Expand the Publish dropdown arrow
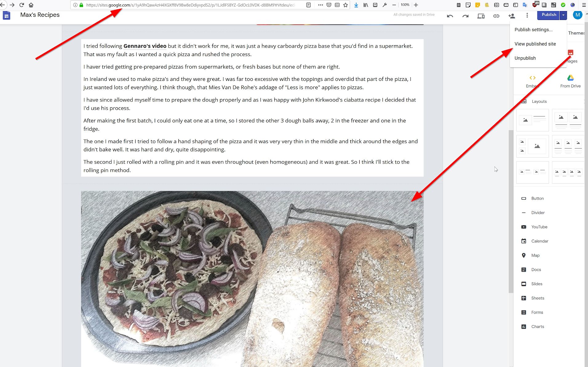 (x=563, y=15)
